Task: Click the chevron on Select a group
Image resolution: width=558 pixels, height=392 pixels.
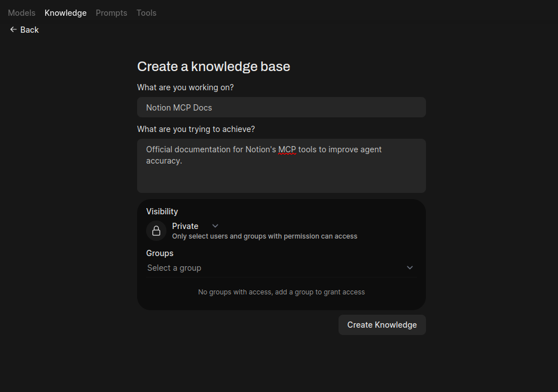Action: coord(410,267)
